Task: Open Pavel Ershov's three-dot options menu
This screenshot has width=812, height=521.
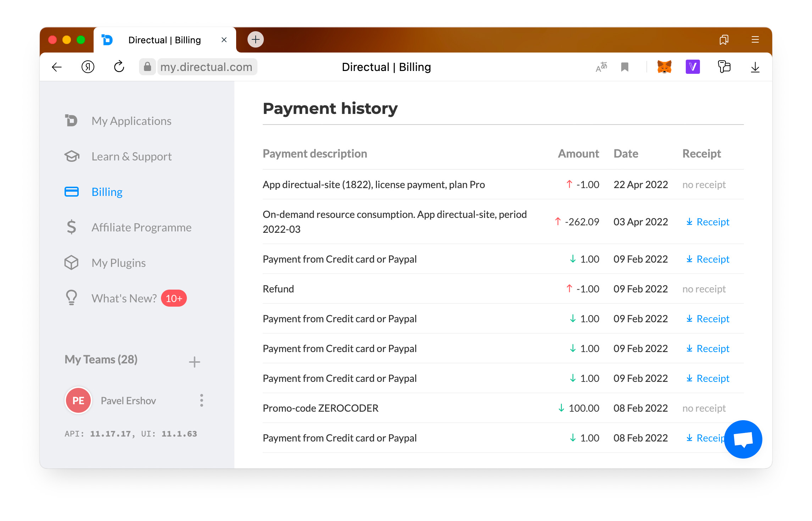Action: point(201,400)
